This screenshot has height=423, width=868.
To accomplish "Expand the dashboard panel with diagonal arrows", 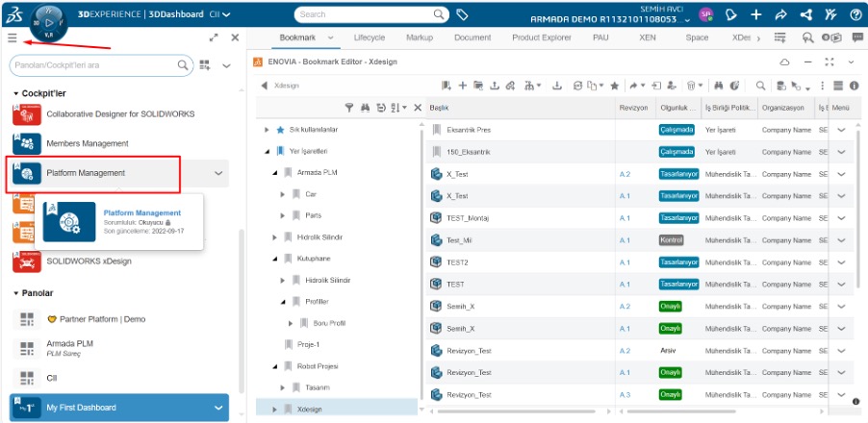I will coord(214,37).
